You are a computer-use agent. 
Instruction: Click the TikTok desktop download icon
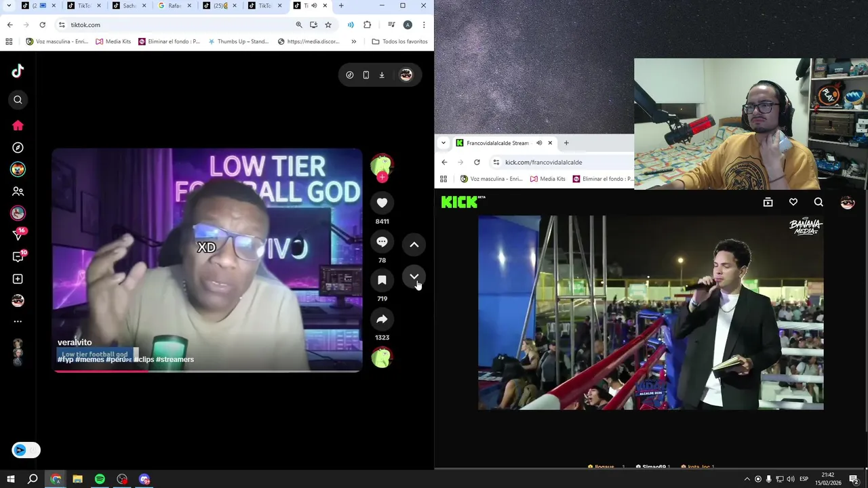pos(382,75)
